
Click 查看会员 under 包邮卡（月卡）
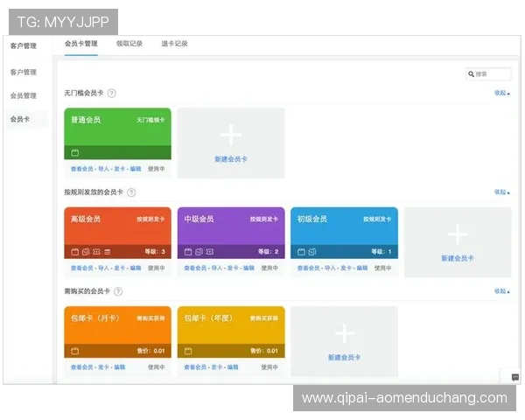tap(81, 367)
